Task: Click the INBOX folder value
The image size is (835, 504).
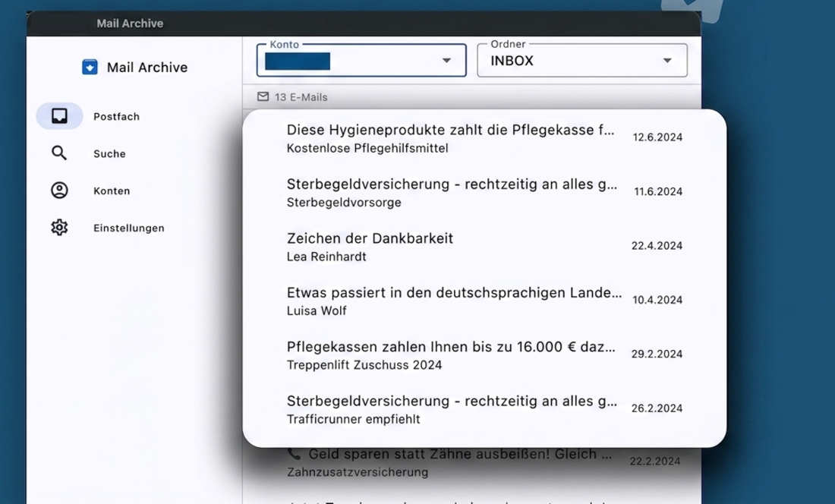Action: pyautogui.click(x=512, y=61)
